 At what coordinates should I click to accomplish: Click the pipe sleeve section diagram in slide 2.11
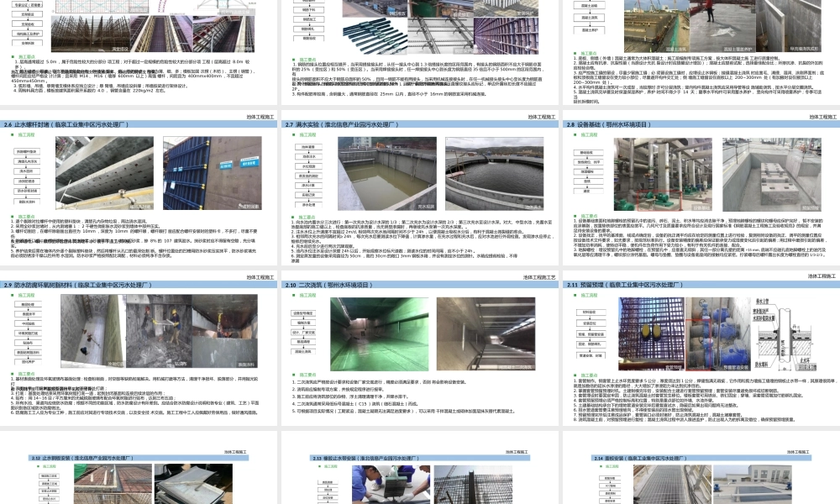coord(785,335)
